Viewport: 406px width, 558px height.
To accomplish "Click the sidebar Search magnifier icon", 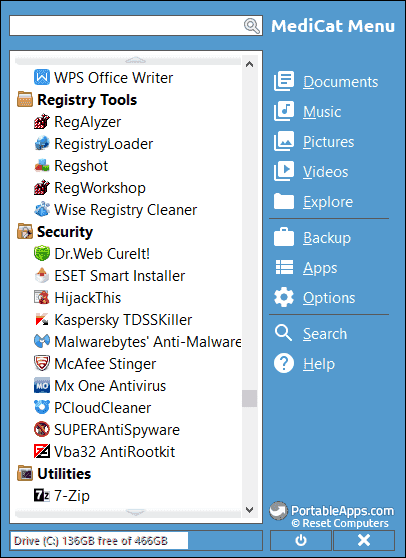I will point(283,333).
